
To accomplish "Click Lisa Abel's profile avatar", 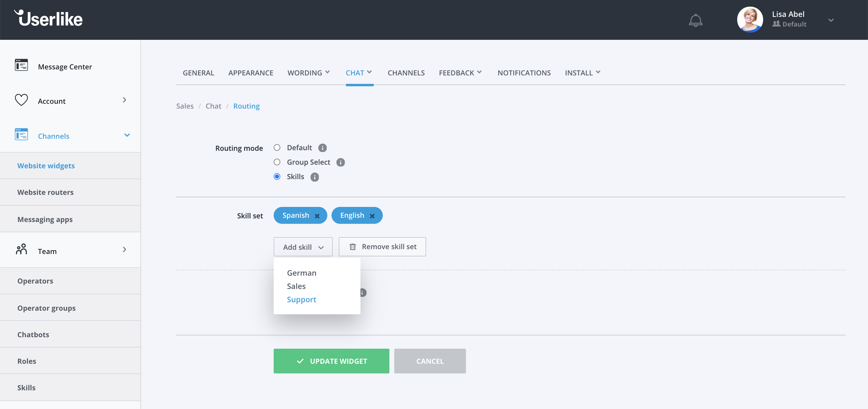I will [x=750, y=20].
